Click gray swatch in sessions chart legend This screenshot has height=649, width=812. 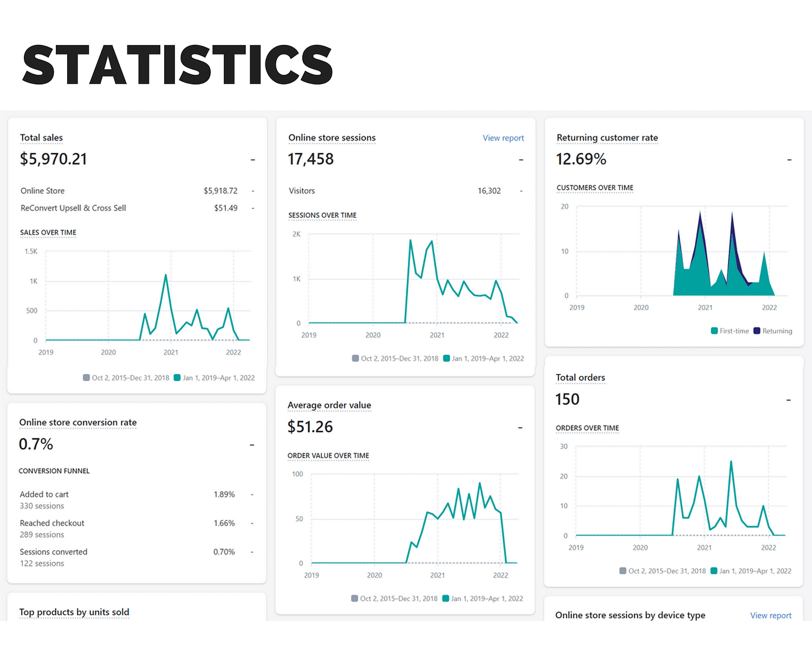tap(355, 358)
